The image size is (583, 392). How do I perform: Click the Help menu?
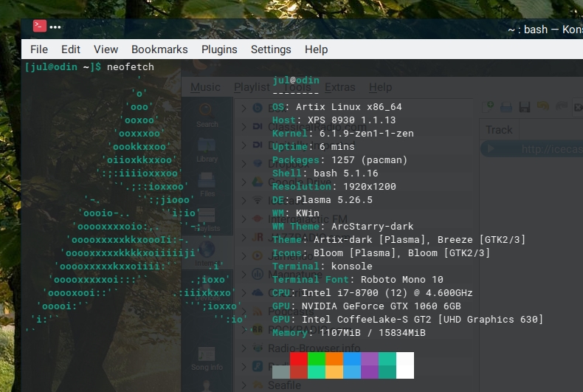(316, 49)
